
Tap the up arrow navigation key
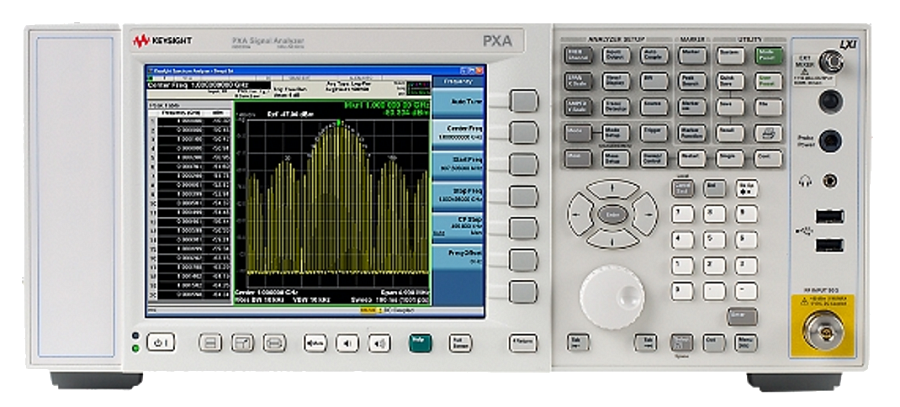(x=613, y=189)
